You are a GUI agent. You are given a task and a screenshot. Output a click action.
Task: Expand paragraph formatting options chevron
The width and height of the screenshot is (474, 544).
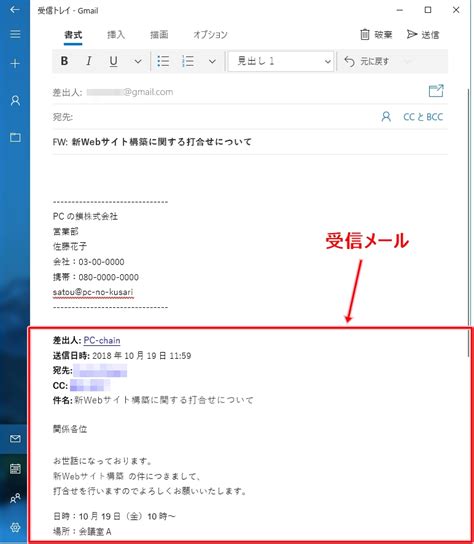[x=212, y=61]
